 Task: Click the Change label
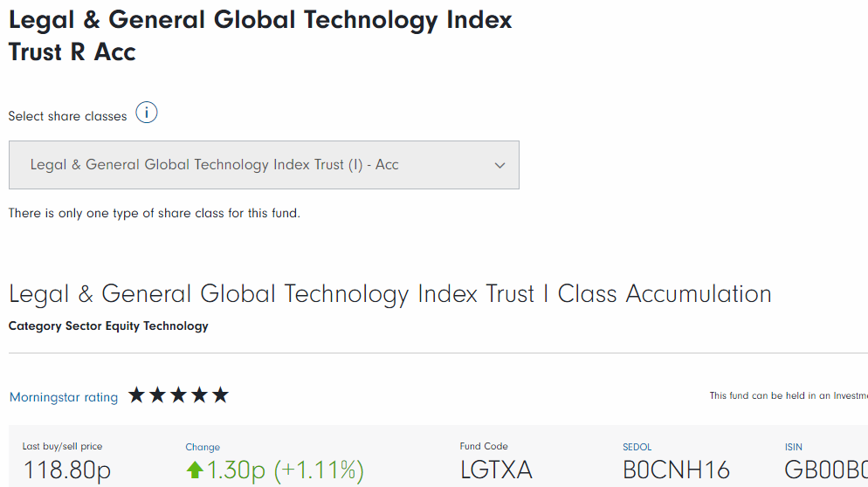click(203, 447)
